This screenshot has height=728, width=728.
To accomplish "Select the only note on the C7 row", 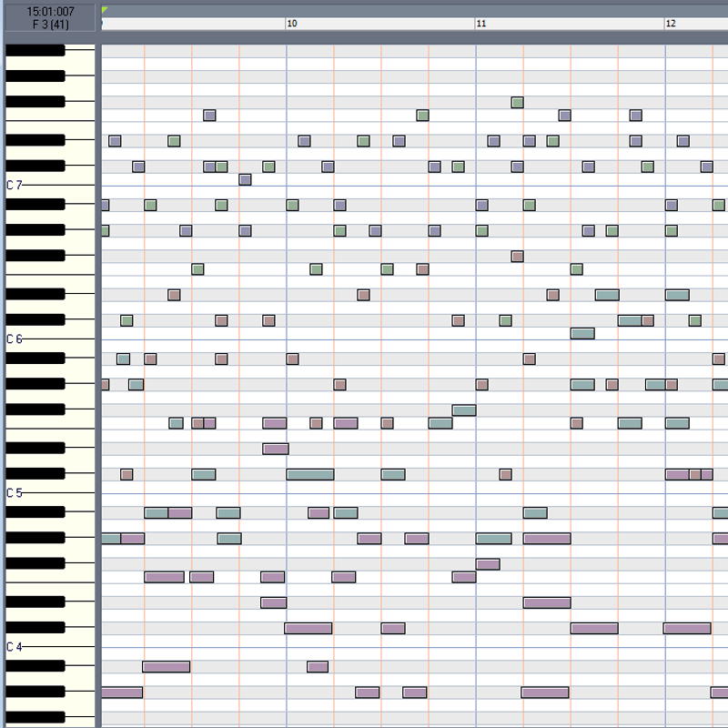I will point(245,179).
